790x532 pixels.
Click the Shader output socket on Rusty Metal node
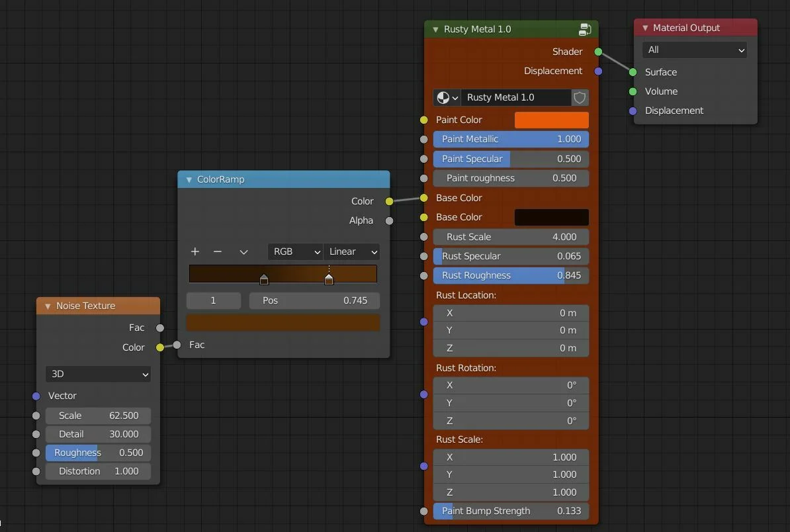pos(599,51)
